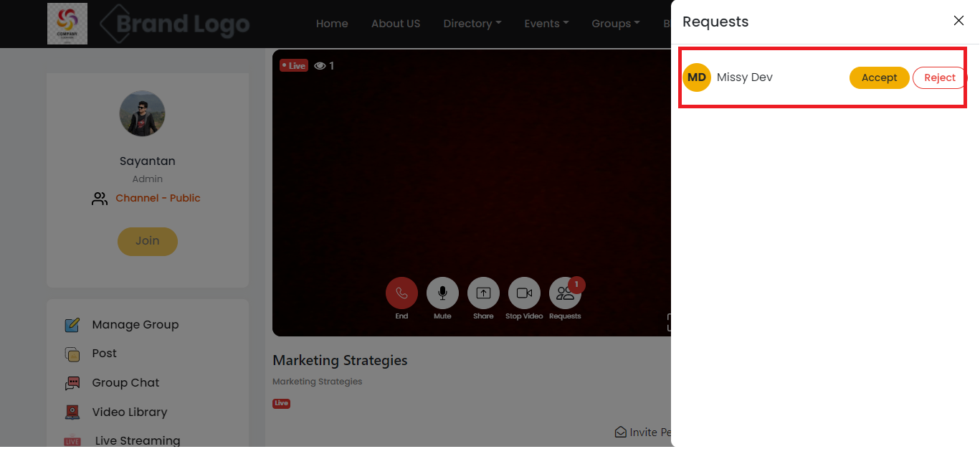The image size is (980, 449).
Task: Go to the Home page
Action: (332, 24)
